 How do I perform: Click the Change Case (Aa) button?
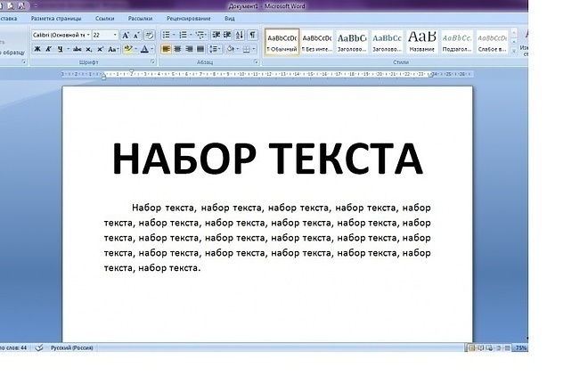coord(113,49)
